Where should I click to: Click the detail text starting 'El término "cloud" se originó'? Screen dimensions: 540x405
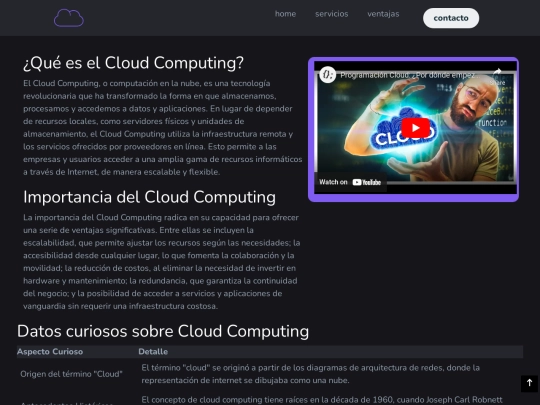(x=310, y=374)
